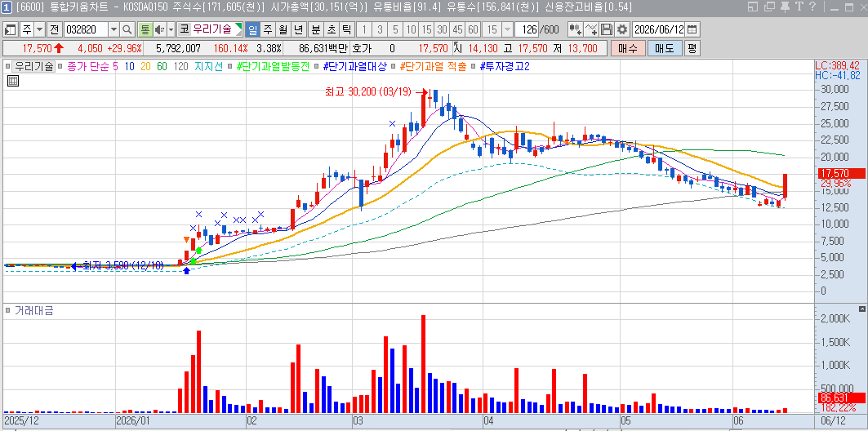Click the pin window icon in title bar
The height and width of the screenshot is (431, 868).
coord(785,7)
